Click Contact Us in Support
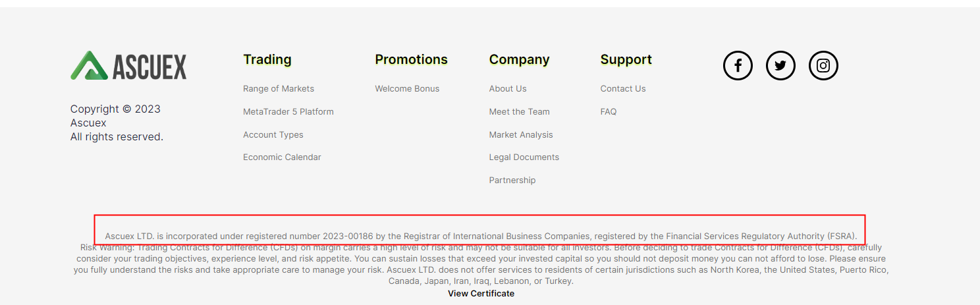 pyautogui.click(x=623, y=89)
